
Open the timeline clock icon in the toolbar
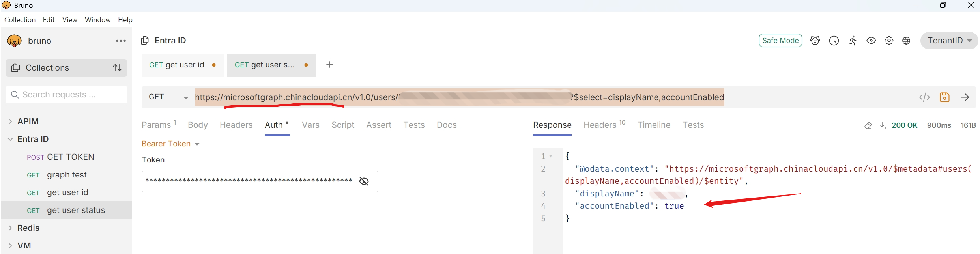point(834,41)
